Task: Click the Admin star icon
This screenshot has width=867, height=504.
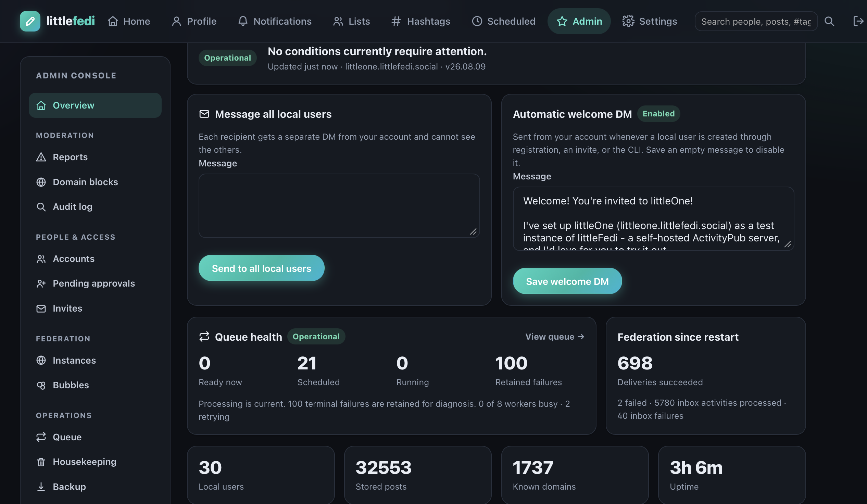Action: [x=562, y=21]
